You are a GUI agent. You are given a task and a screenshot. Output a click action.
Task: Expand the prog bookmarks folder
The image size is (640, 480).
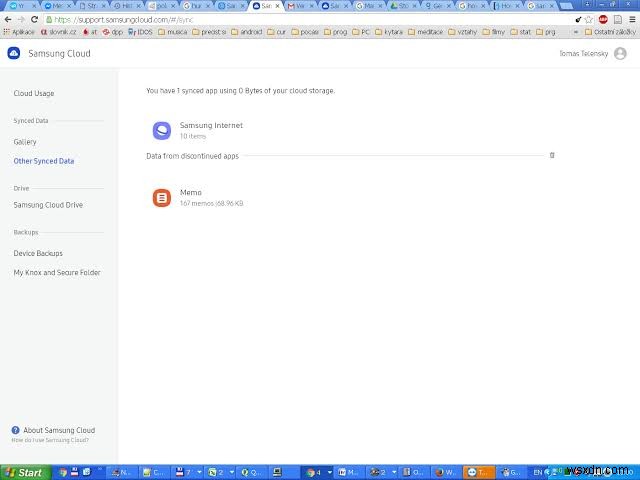pyautogui.click(x=336, y=32)
